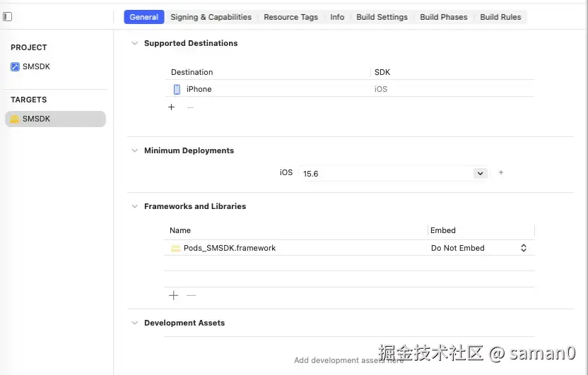Switch to the Info tab
The height and width of the screenshot is (375, 588).
(x=337, y=17)
